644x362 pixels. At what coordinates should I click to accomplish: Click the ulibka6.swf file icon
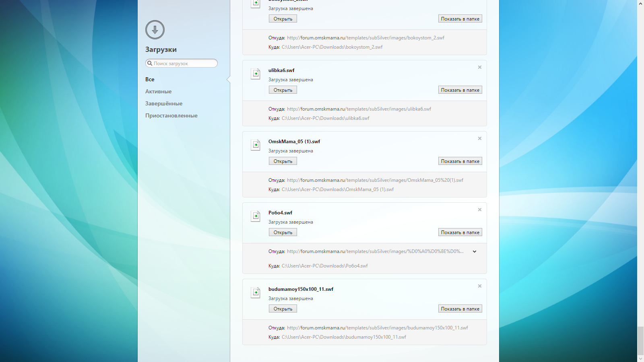tap(256, 74)
